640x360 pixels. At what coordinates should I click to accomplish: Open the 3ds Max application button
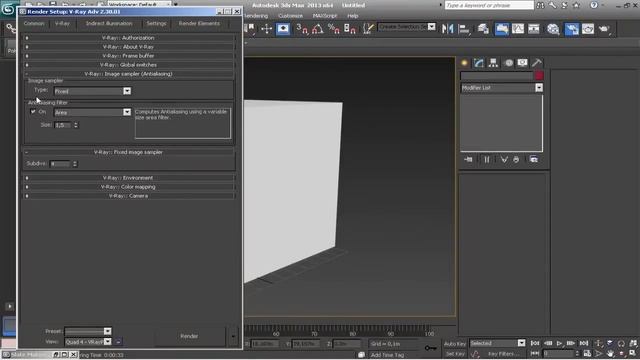(7, 9)
